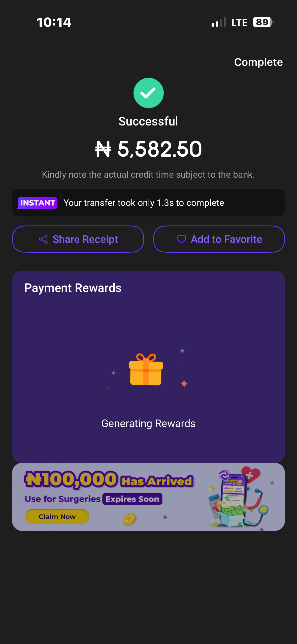Tap the ₦ 5,582.50 transfer amount
The width and height of the screenshot is (297, 644).
tap(148, 149)
